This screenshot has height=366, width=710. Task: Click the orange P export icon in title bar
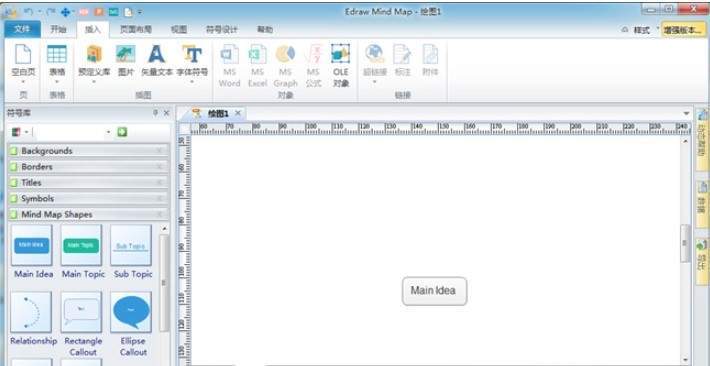click(x=99, y=12)
